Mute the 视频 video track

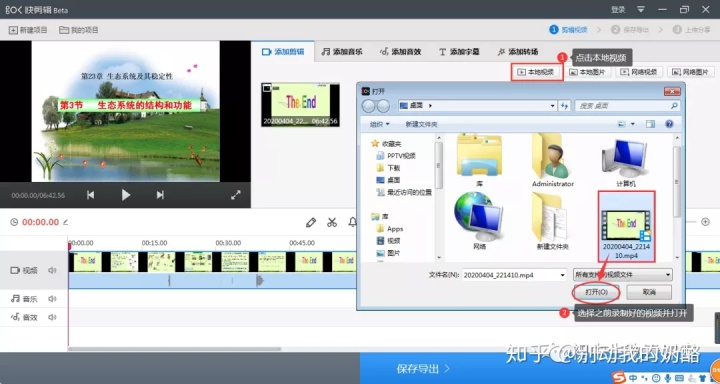point(52,271)
